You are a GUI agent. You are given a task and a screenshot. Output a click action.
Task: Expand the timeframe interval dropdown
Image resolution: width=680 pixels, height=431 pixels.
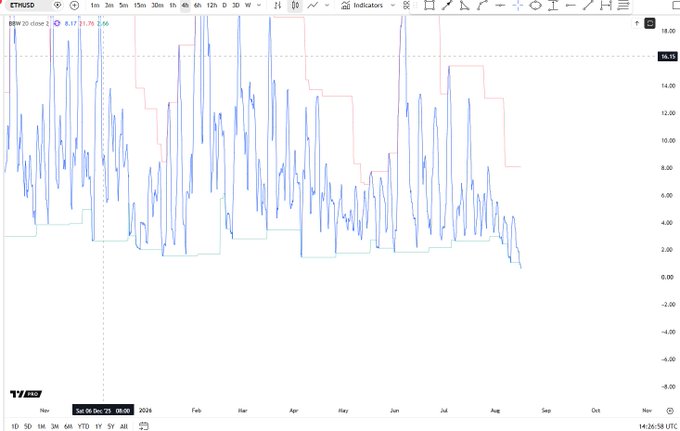pos(259,5)
